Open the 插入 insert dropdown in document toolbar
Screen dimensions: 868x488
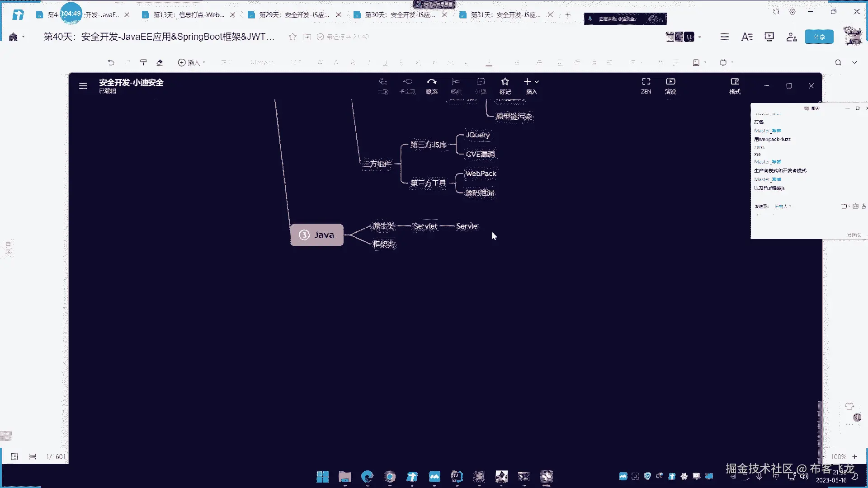[x=192, y=62]
